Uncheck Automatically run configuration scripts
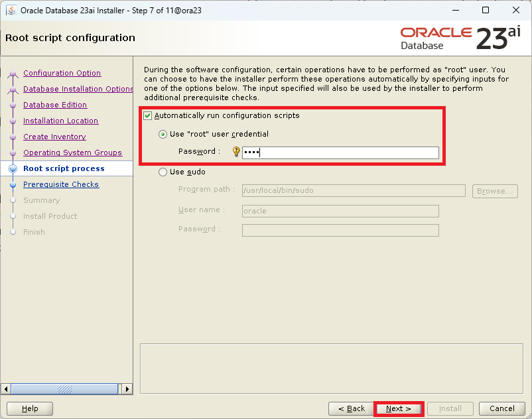This screenshot has width=532, height=419. pos(147,115)
